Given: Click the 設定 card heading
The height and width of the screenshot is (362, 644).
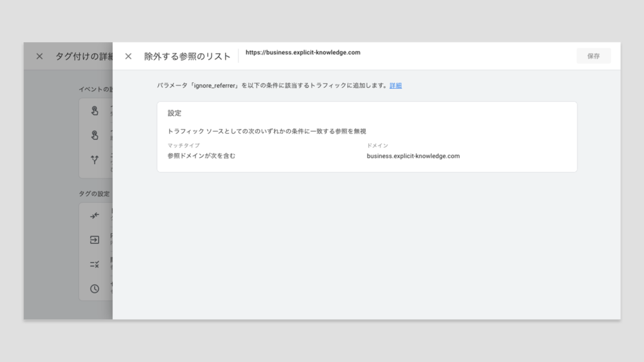Looking at the screenshot, I should pyautogui.click(x=174, y=113).
